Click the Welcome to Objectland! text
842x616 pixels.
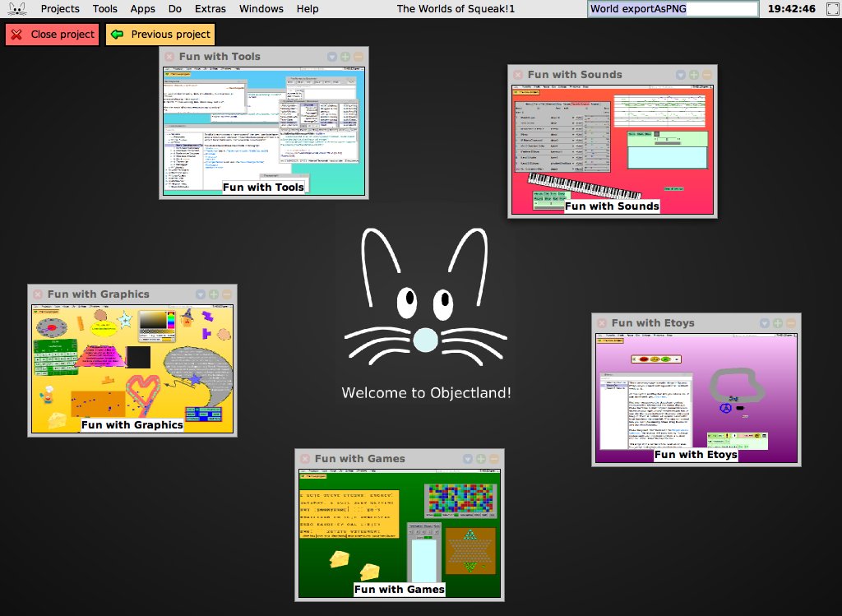[427, 393]
